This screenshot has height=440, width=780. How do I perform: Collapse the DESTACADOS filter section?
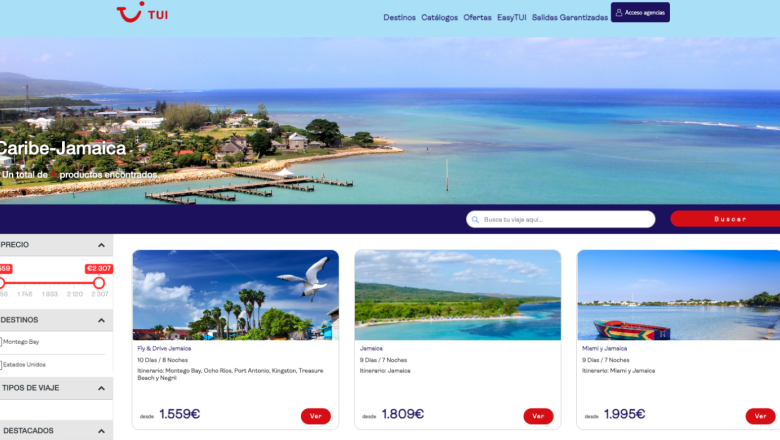[101, 431]
